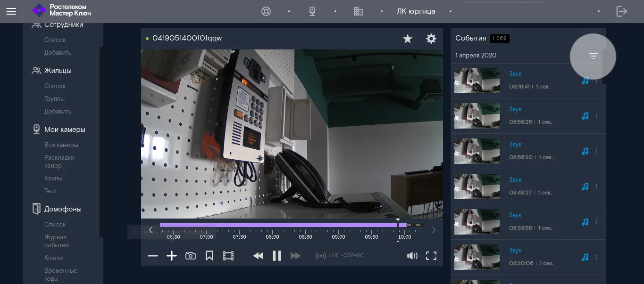644x284 pixels.
Task: Rewind the video playback
Action: coord(258,256)
